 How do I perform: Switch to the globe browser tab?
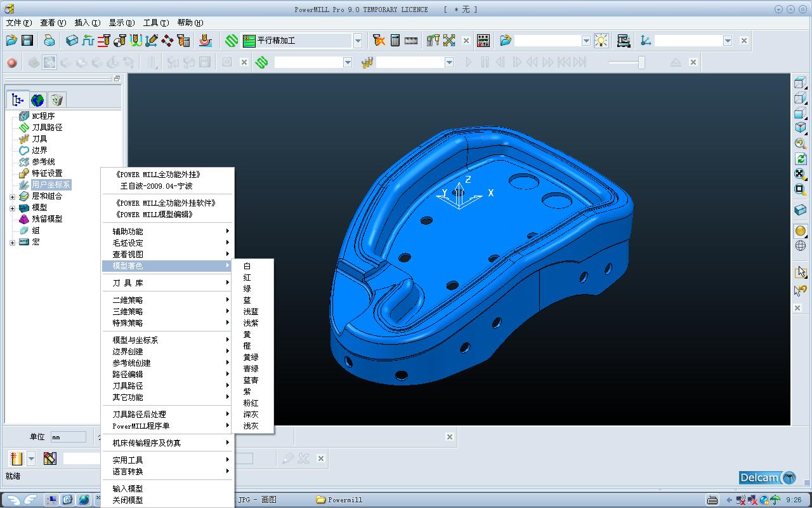pos(37,100)
